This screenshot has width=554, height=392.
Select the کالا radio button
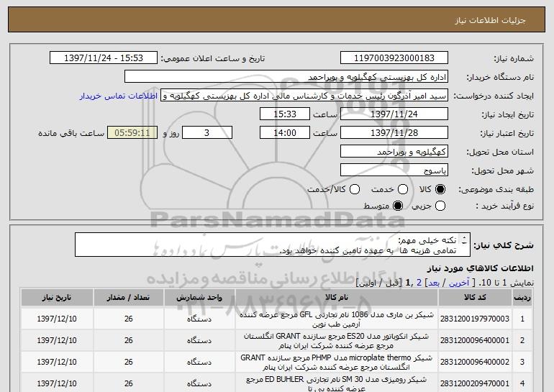pos(440,189)
